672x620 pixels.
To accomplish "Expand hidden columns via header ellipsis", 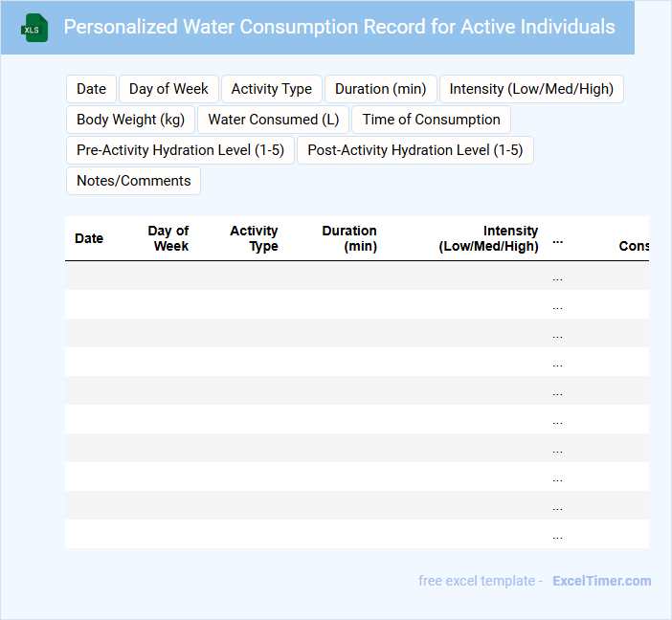I will click(x=558, y=240).
